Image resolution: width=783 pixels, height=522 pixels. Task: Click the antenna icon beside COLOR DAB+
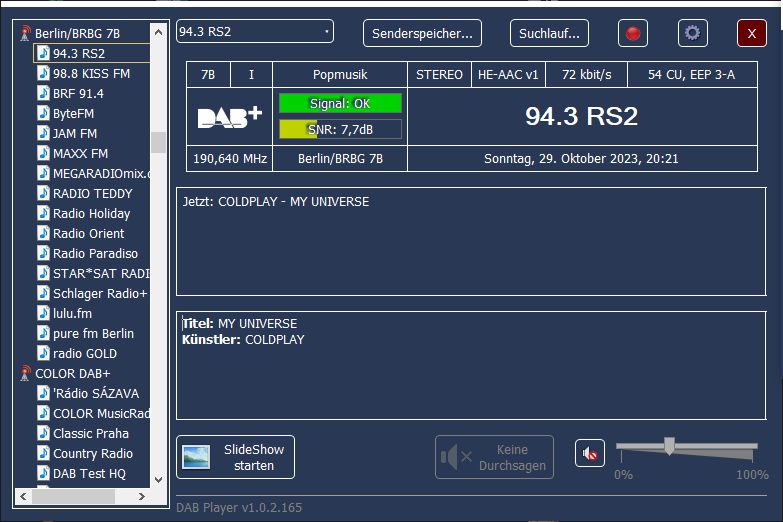(25, 373)
